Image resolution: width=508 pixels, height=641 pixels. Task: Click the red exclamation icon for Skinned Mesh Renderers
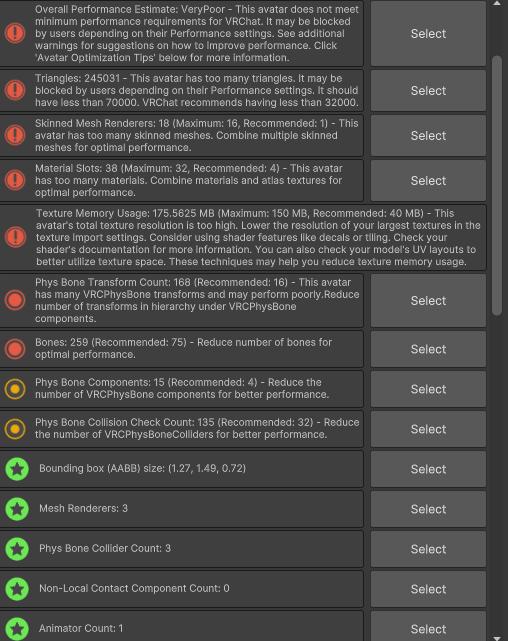(x=15, y=135)
